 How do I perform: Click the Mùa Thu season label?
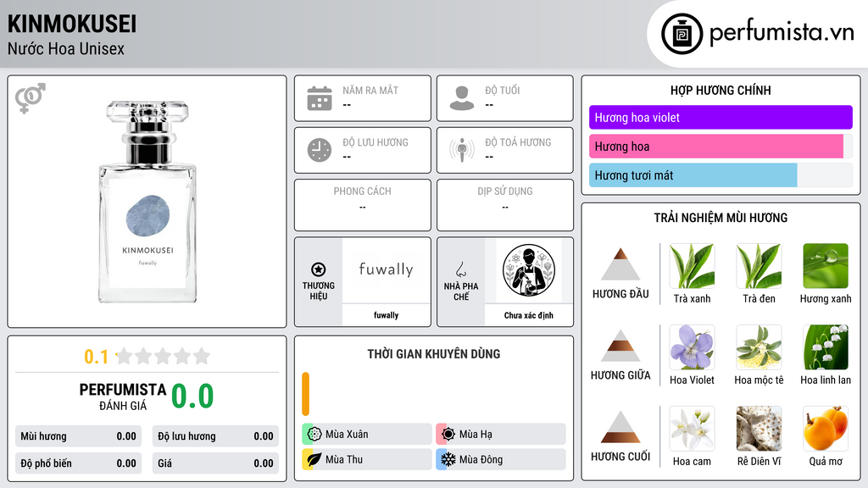tap(344, 459)
